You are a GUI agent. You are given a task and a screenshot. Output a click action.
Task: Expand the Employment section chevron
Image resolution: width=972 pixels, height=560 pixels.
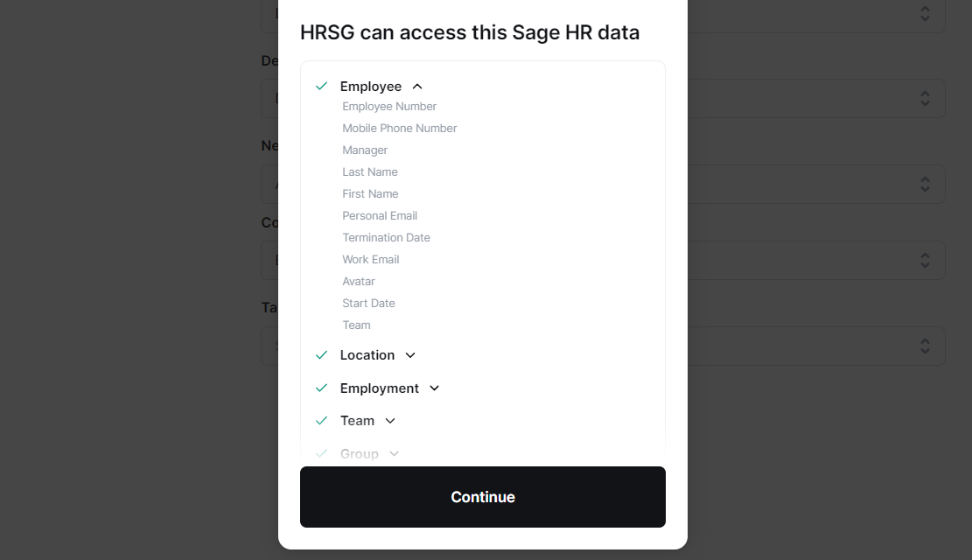point(435,388)
